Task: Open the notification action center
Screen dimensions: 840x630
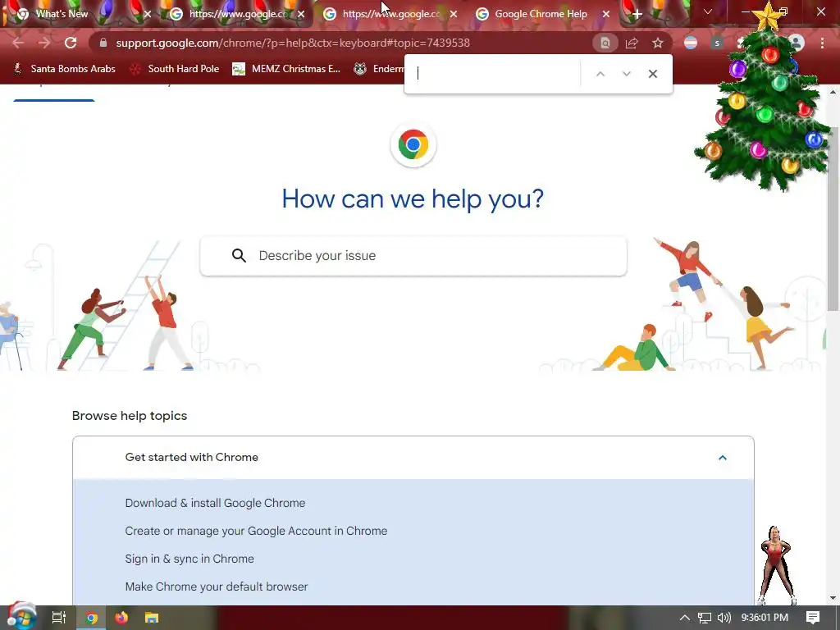Action: click(x=813, y=618)
